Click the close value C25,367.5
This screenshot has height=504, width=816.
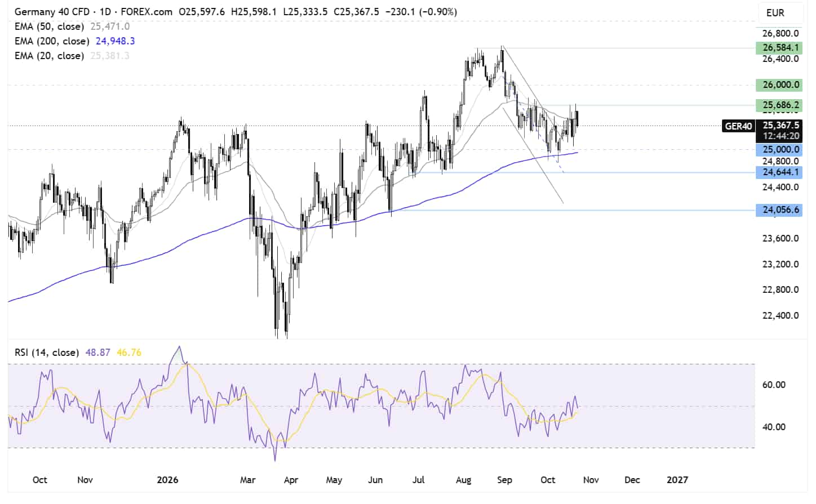pyautogui.click(x=356, y=12)
